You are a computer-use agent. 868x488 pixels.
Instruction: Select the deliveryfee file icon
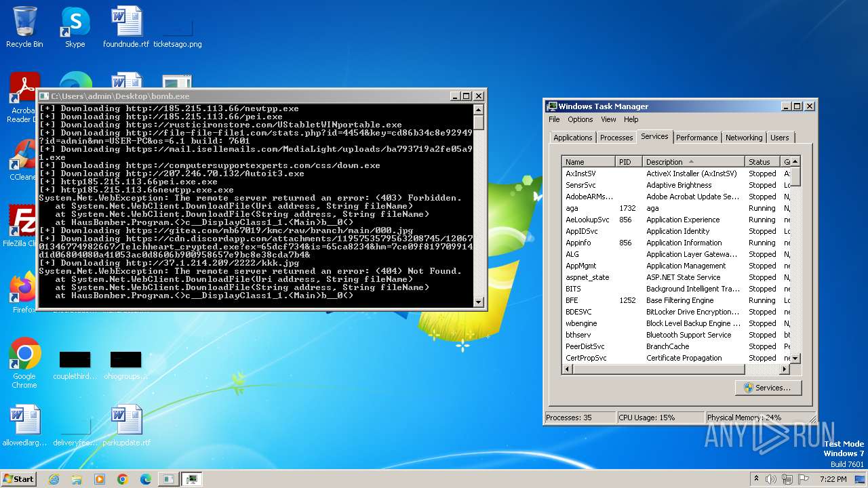pos(75,431)
